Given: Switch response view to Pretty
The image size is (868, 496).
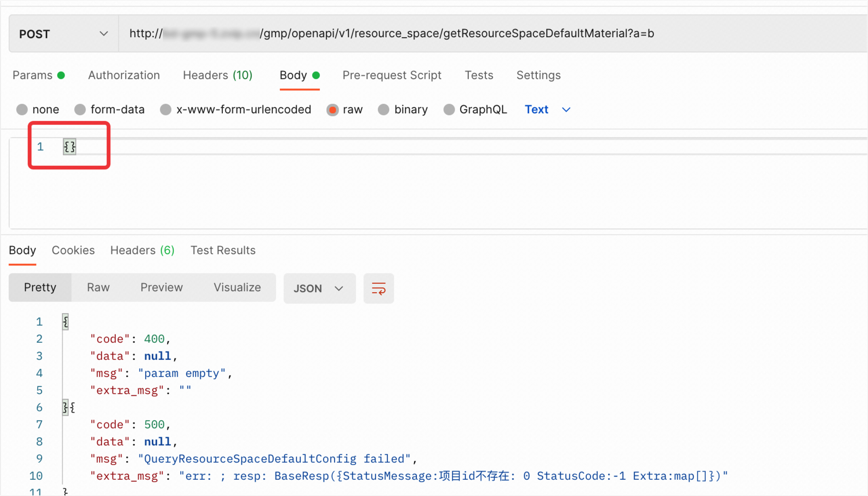Looking at the screenshot, I should click(40, 288).
